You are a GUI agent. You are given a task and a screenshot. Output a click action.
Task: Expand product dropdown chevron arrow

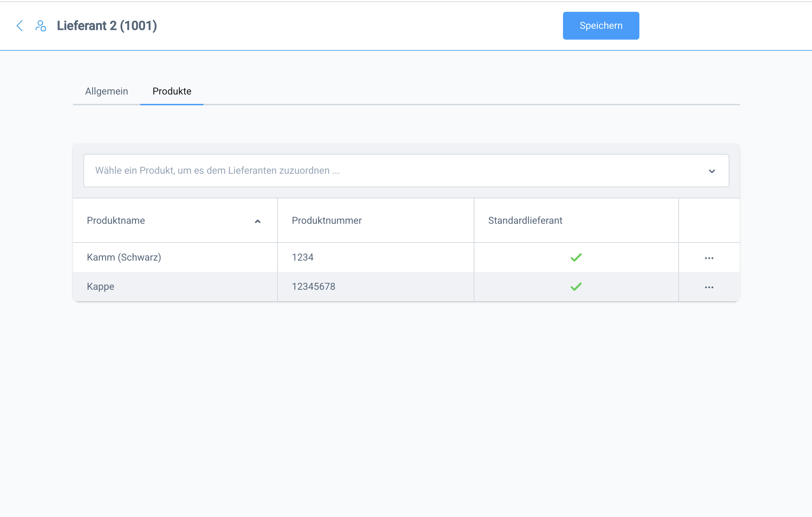click(712, 171)
